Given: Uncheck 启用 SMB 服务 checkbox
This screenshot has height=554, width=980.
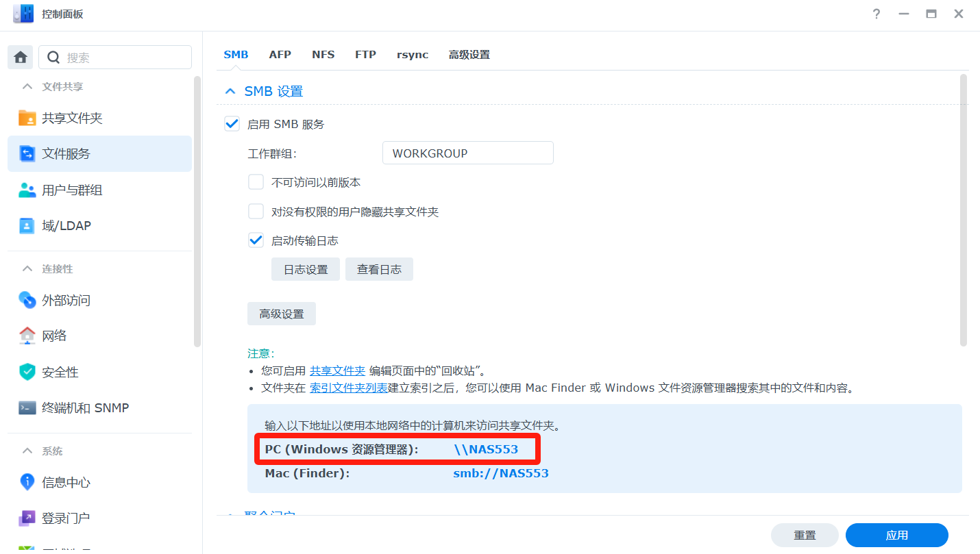Looking at the screenshot, I should coord(232,124).
